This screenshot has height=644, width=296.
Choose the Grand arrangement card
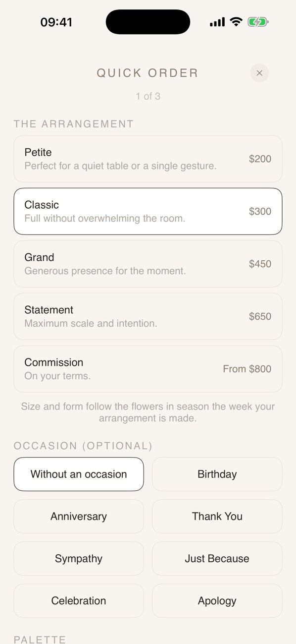(148, 264)
